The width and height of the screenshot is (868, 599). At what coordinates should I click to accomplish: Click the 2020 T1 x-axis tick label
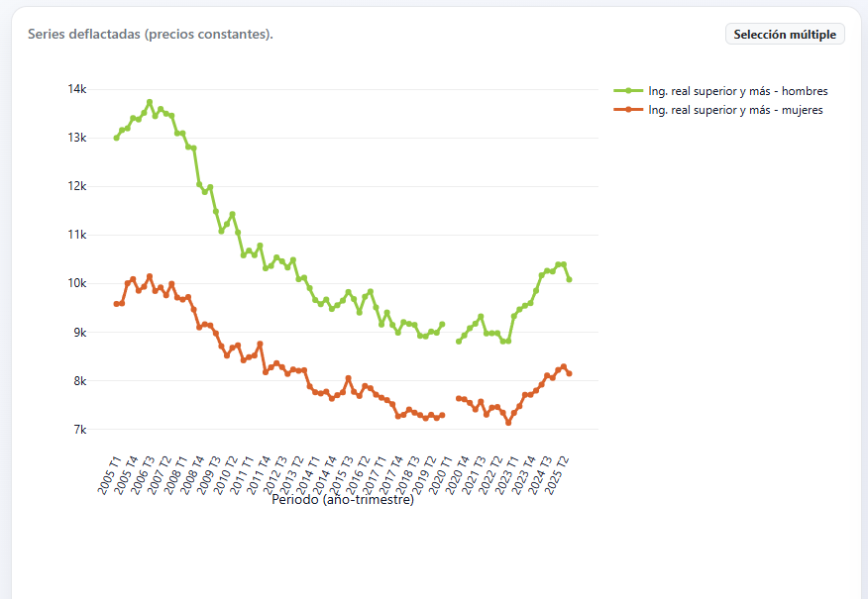[441, 475]
